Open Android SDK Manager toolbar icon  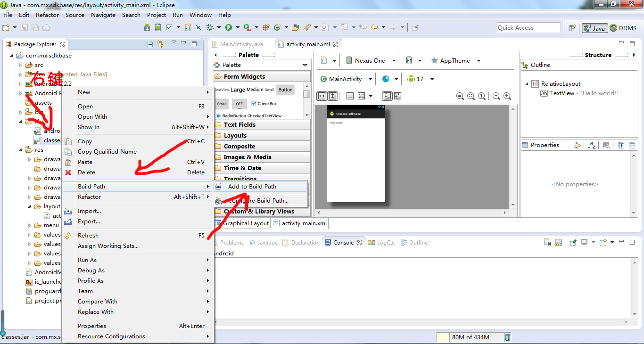147,27
